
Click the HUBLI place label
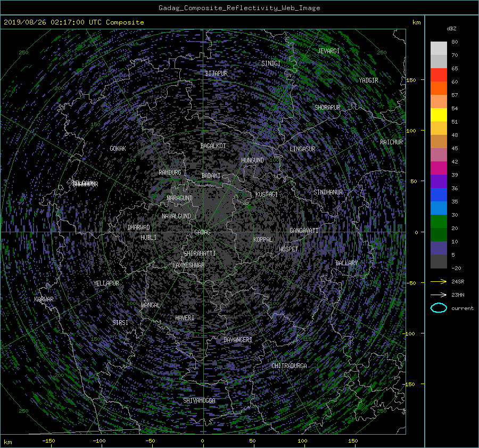point(148,238)
